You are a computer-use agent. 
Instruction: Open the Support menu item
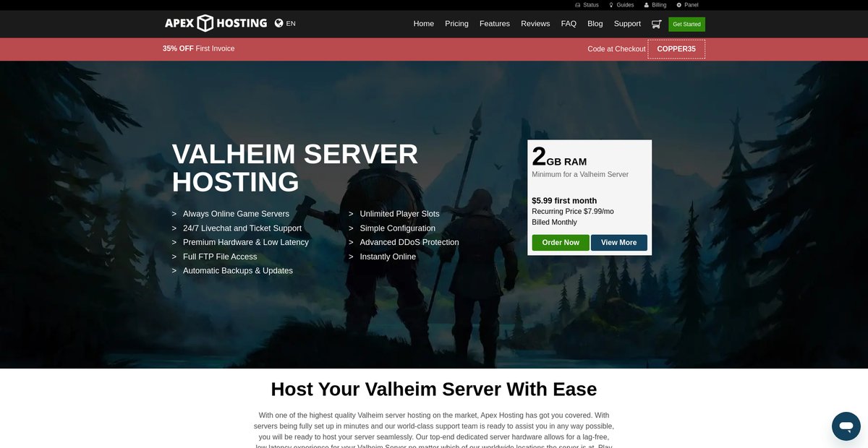(627, 24)
